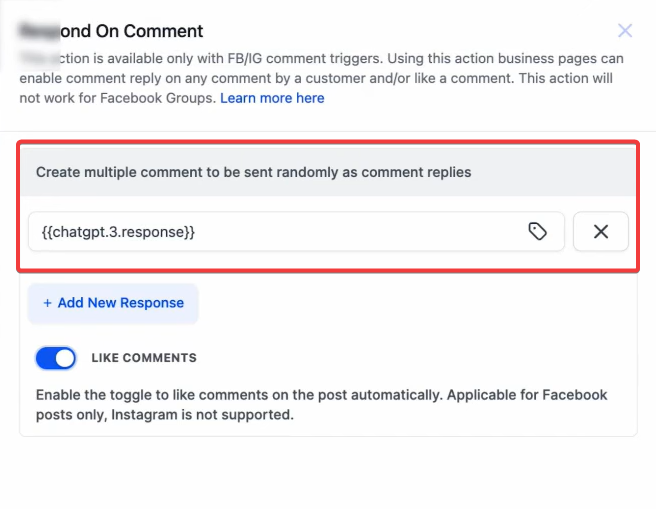Open the "Learn more here" link
Viewport: 656px width, 509px height.
[x=272, y=98]
